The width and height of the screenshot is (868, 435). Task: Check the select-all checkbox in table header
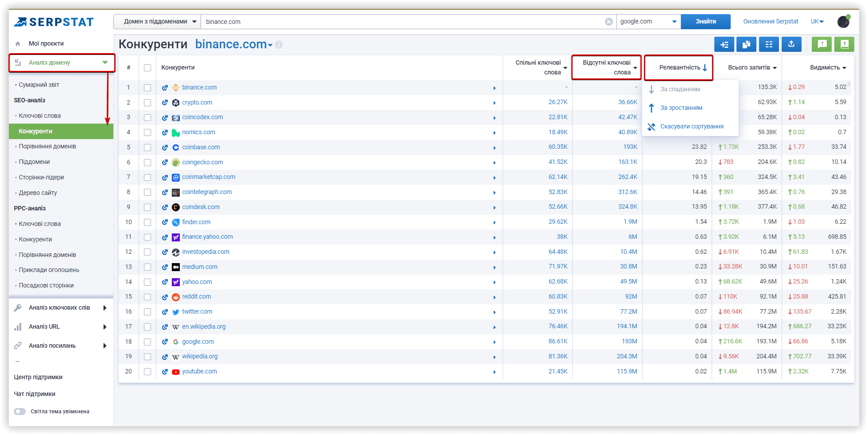click(x=147, y=68)
